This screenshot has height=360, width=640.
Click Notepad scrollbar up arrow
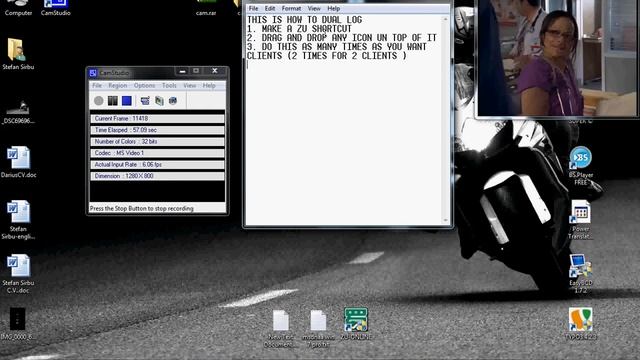point(445,19)
